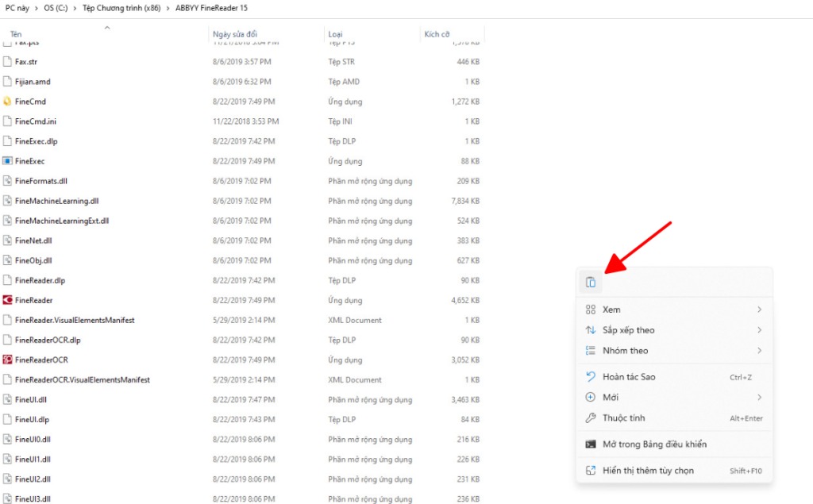This screenshot has width=813, height=504.
Task: Click the FineUI.dlp file icon
Action: (7, 420)
